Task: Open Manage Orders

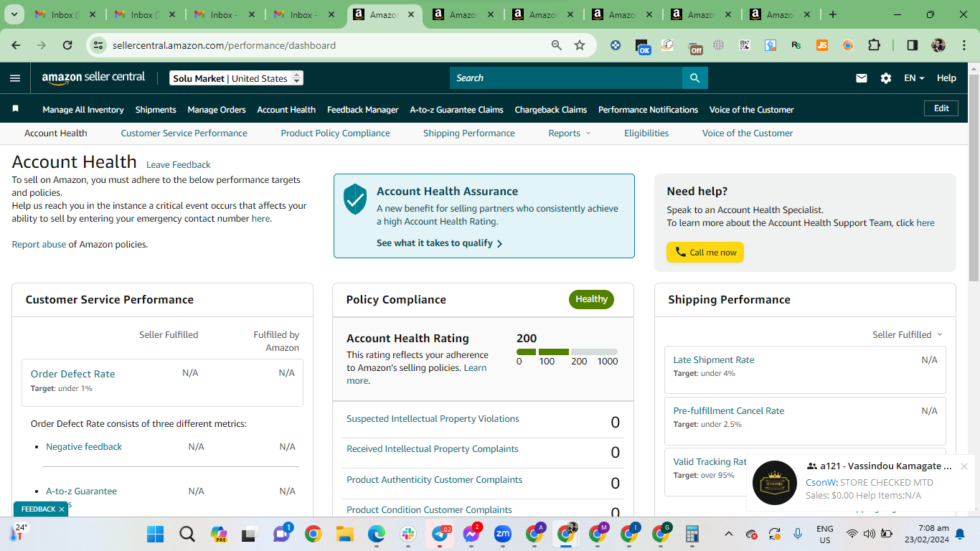Action: pyautogui.click(x=217, y=110)
